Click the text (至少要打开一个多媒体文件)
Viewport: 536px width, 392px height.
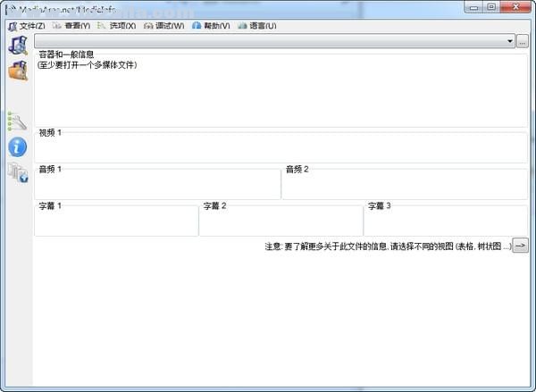[88, 65]
